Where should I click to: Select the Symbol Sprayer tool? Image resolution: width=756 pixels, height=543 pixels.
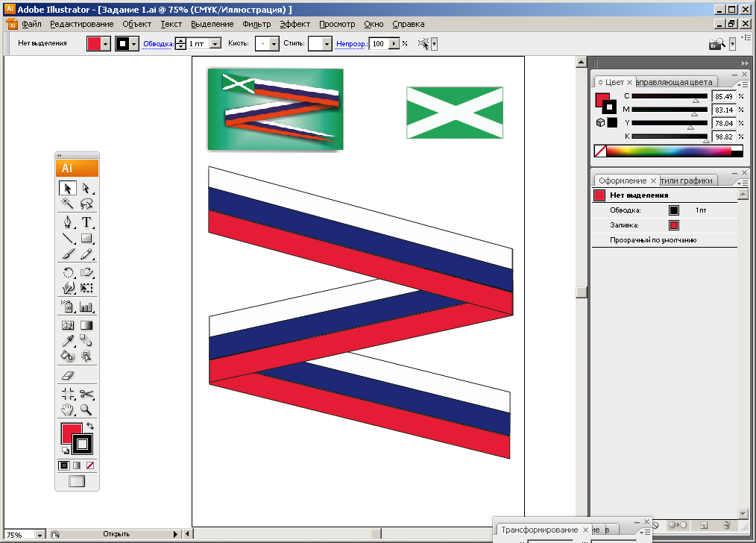click(x=68, y=307)
